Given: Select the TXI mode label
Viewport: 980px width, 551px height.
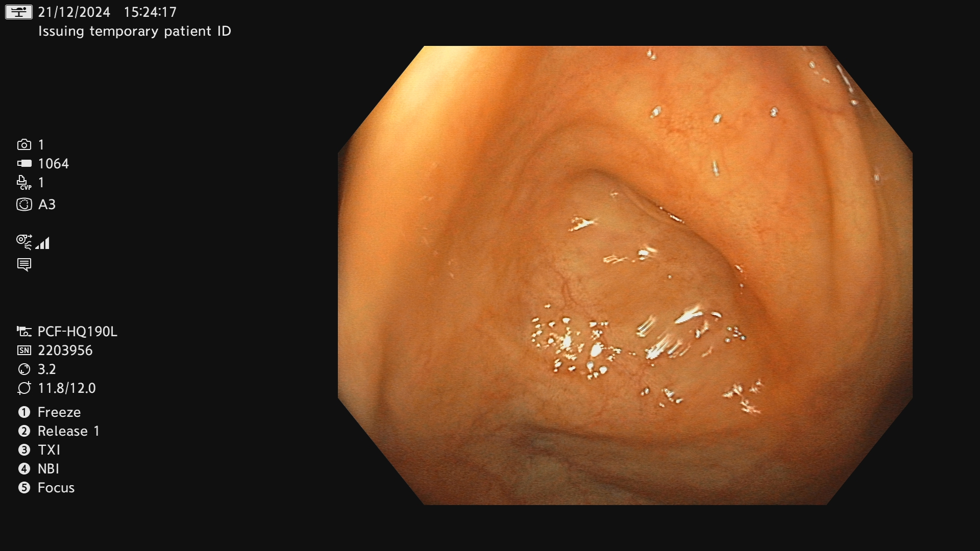Looking at the screenshot, I should click(x=49, y=450).
